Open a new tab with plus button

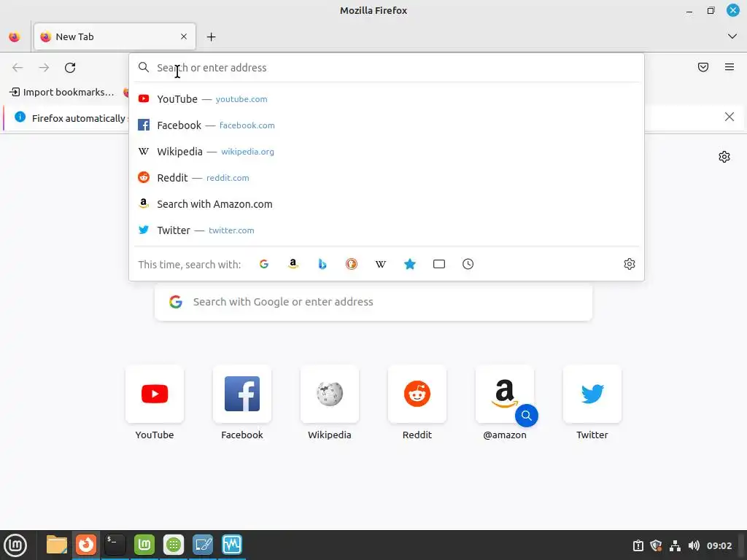tap(211, 36)
